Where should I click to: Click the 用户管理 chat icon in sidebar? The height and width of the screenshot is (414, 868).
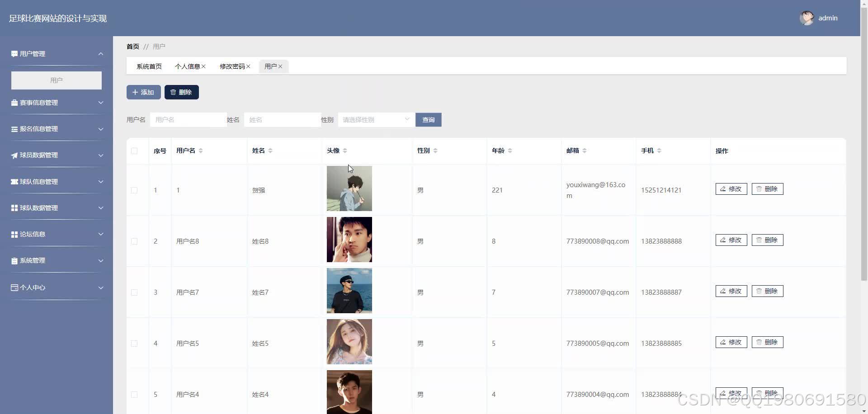point(14,54)
